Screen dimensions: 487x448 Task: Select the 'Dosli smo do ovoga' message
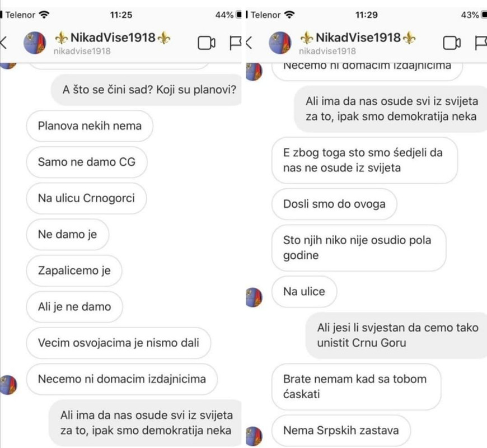coord(334,204)
